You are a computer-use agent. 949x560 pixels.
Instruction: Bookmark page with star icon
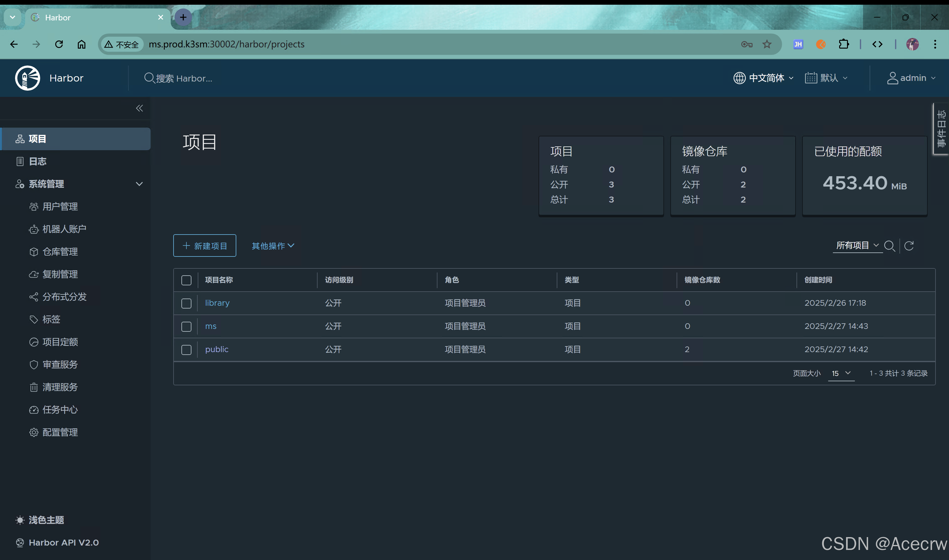767,44
